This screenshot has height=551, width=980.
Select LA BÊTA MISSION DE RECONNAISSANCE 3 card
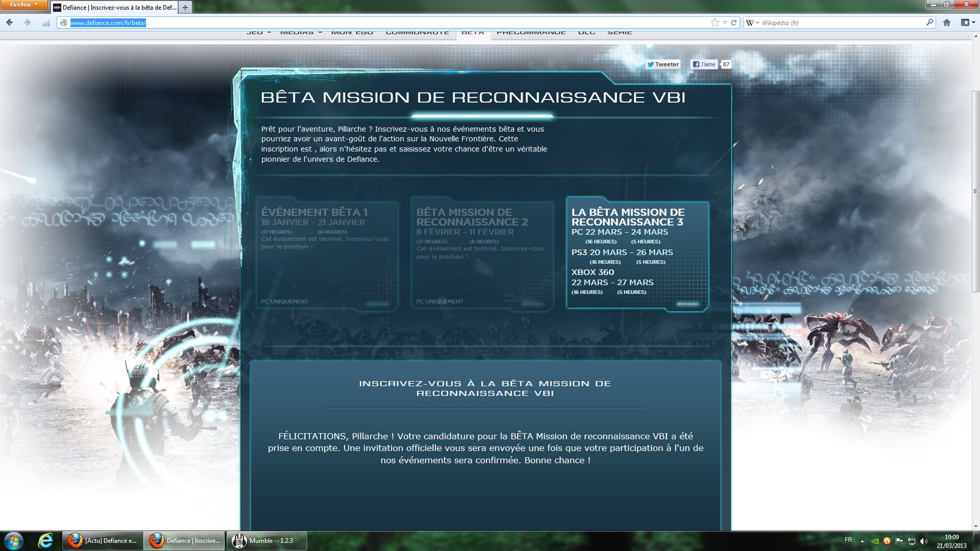tap(637, 254)
